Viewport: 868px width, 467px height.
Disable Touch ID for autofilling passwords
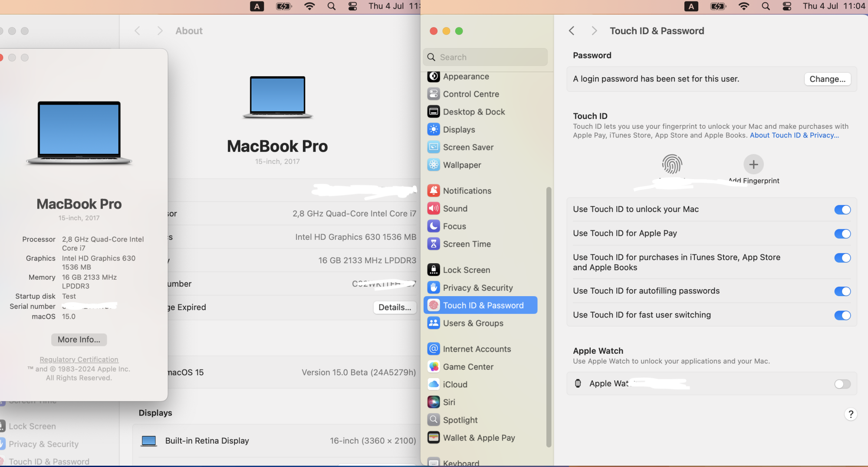(x=842, y=291)
